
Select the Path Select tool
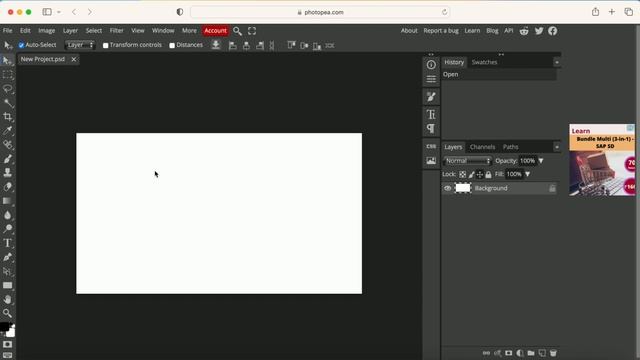point(7,271)
